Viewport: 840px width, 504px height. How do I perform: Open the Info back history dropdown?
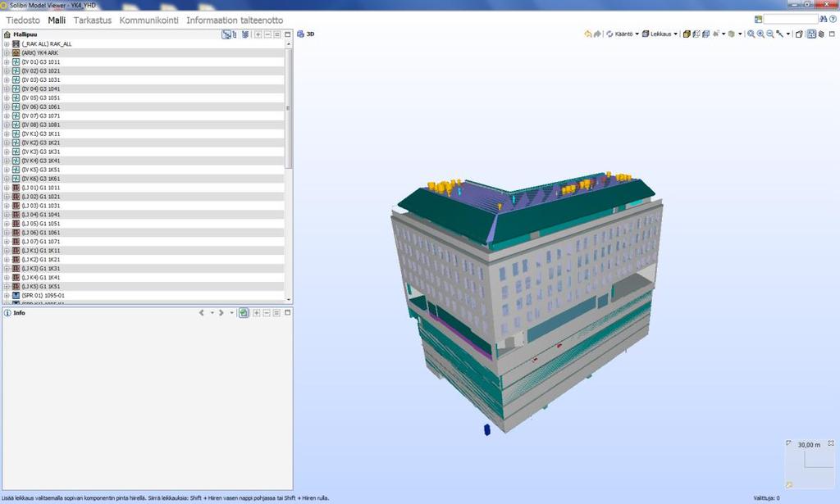click(x=212, y=312)
